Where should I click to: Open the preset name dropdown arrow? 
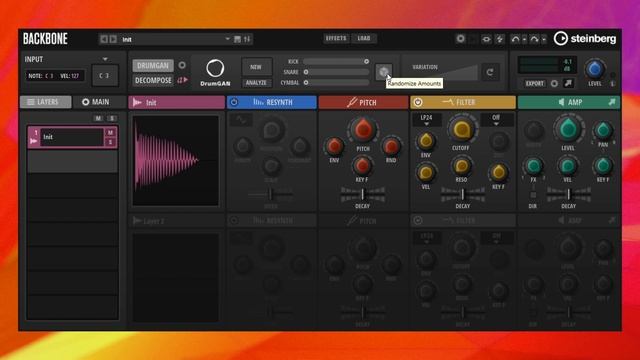[x=227, y=39]
